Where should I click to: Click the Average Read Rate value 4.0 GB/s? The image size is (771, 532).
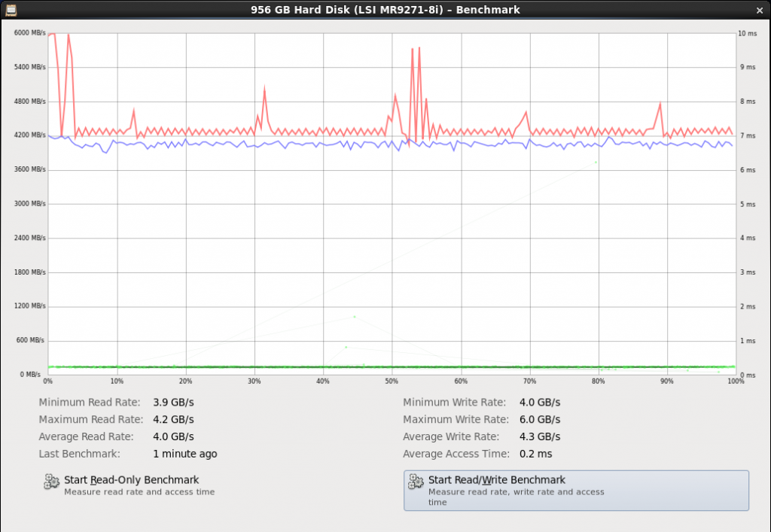(173, 436)
